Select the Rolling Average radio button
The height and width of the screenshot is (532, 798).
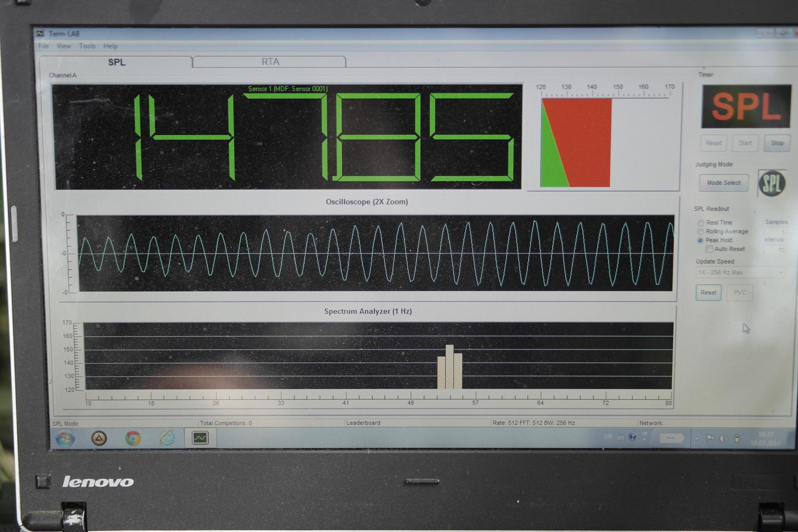[701, 232]
